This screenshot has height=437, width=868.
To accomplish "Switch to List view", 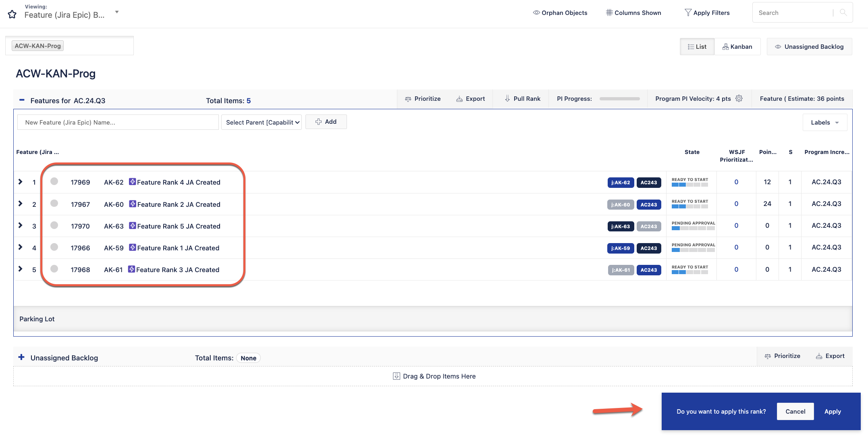I will (x=697, y=47).
